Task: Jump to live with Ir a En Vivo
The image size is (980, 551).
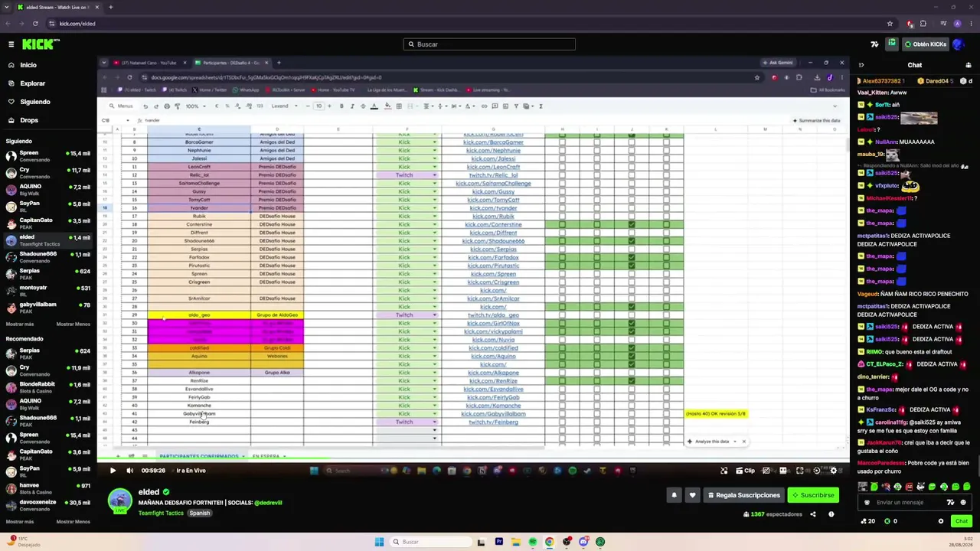Action: pos(191,471)
